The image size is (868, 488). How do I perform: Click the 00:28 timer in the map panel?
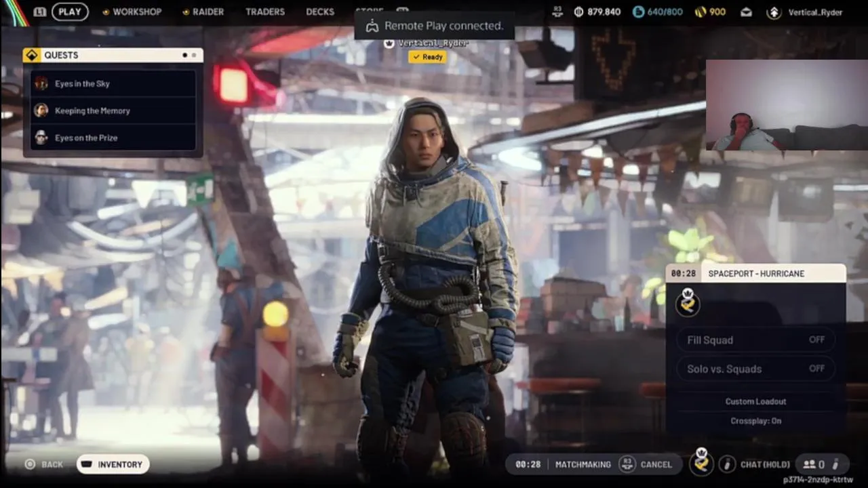coord(683,273)
